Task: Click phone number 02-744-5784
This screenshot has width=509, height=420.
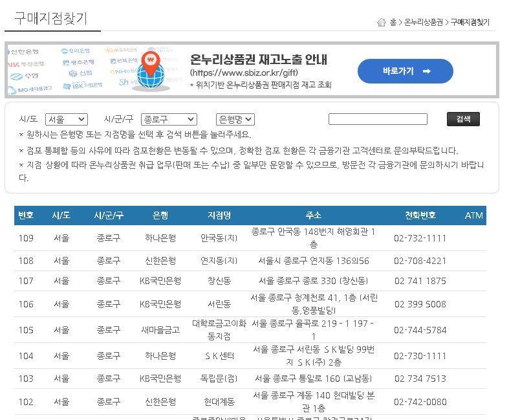Action: point(420,330)
